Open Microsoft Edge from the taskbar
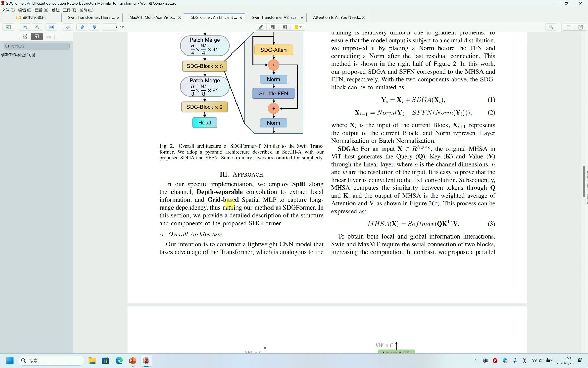The height and width of the screenshot is (368, 588). (119, 361)
